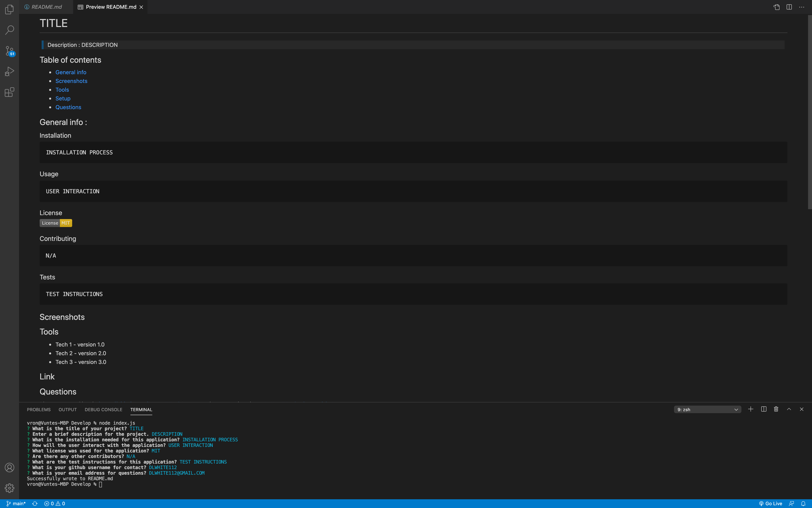Screen dimensions: 812x508
Task: Kill the terminal with trash icon
Action: coord(776,409)
